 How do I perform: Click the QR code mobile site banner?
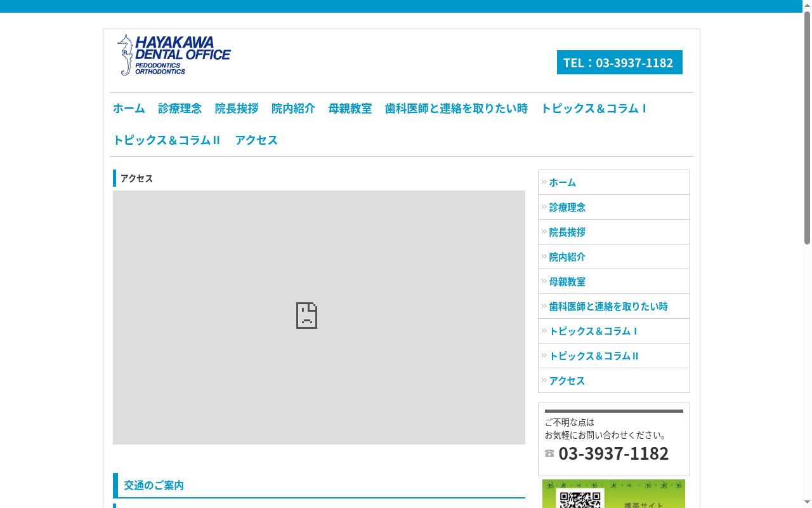(x=613, y=494)
